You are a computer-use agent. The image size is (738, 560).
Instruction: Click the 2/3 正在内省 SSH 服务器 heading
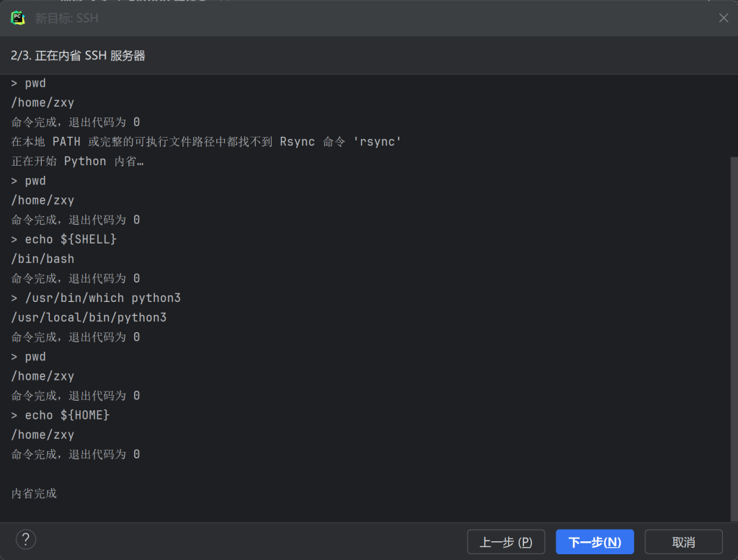[78, 55]
